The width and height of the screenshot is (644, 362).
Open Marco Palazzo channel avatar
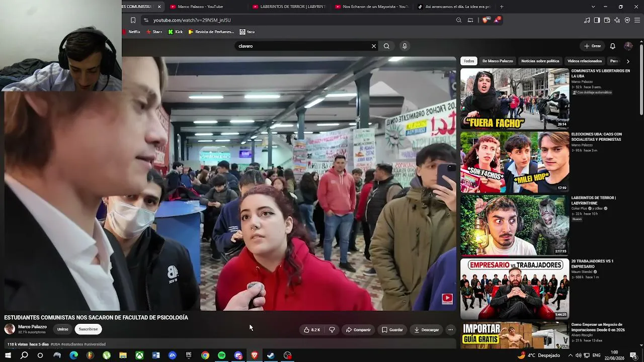(x=10, y=329)
